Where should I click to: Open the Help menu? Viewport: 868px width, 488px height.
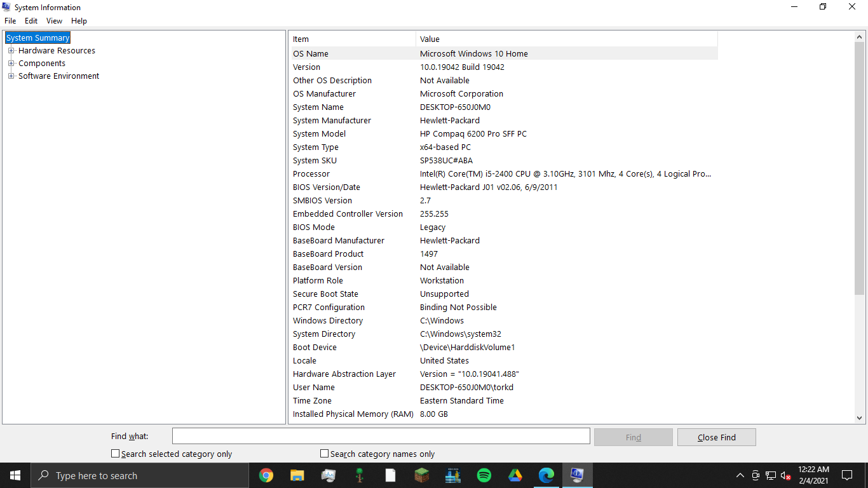coord(79,21)
